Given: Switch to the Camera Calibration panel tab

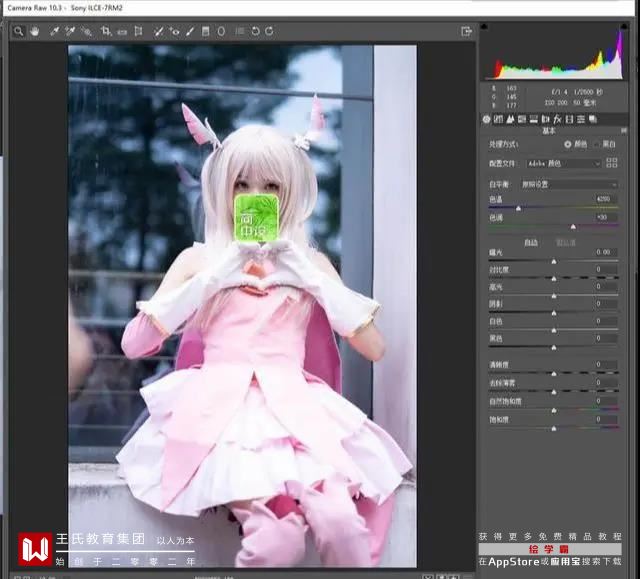Looking at the screenshot, I should click(x=569, y=119).
